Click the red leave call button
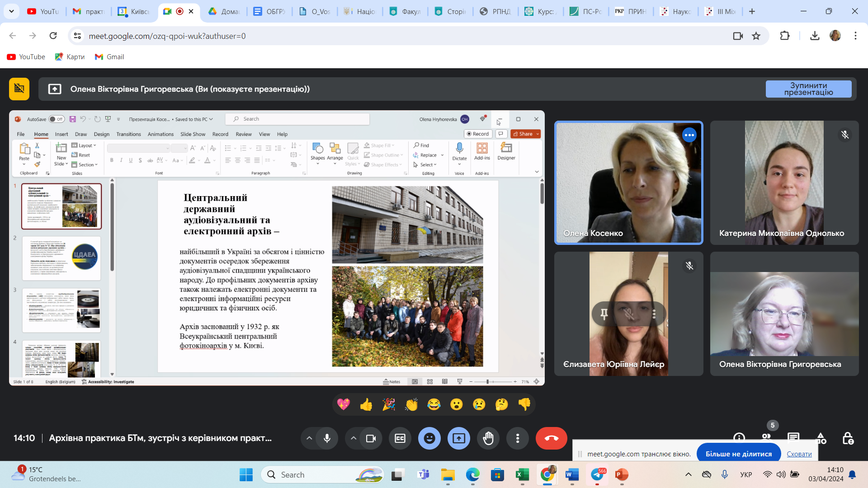 [x=551, y=438]
